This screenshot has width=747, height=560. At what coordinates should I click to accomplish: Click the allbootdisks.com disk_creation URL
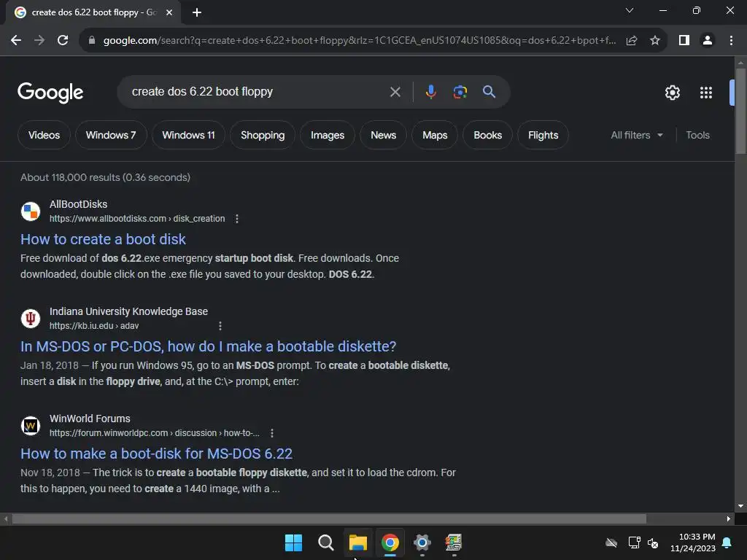tap(137, 219)
